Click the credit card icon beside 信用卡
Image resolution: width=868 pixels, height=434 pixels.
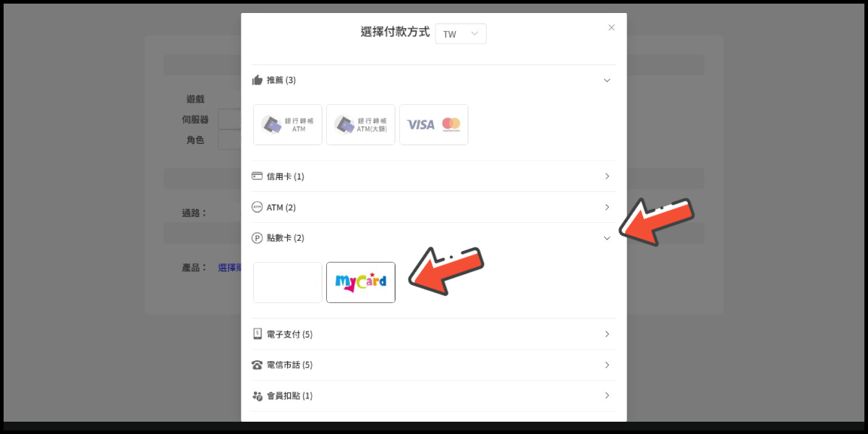pyautogui.click(x=257, y=176)
